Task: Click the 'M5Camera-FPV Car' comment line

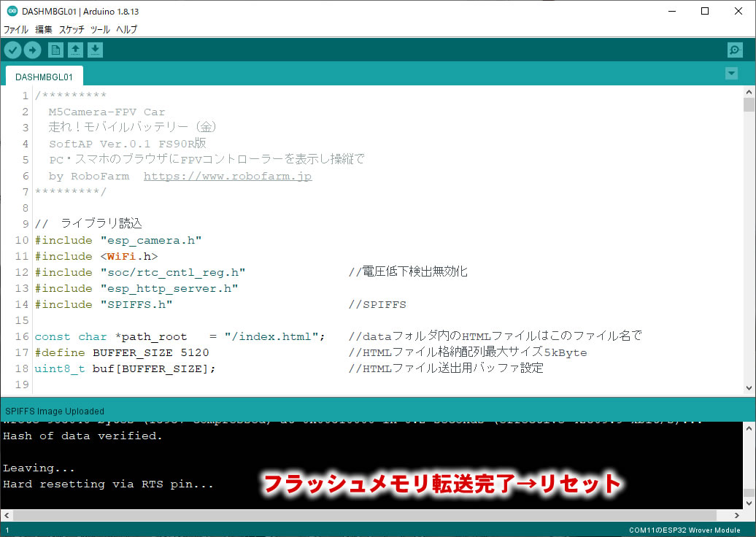Action: pyautogui.click(x=107, y=112)
